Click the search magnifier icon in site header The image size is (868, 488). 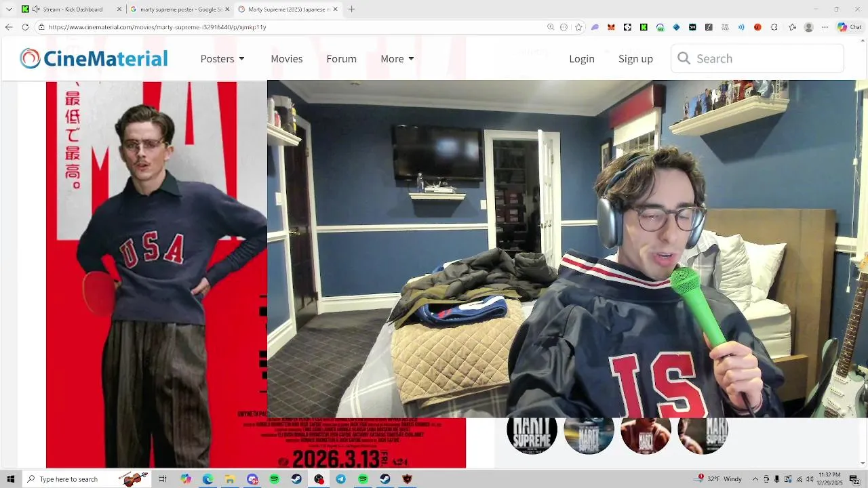[x=684, y=58]
